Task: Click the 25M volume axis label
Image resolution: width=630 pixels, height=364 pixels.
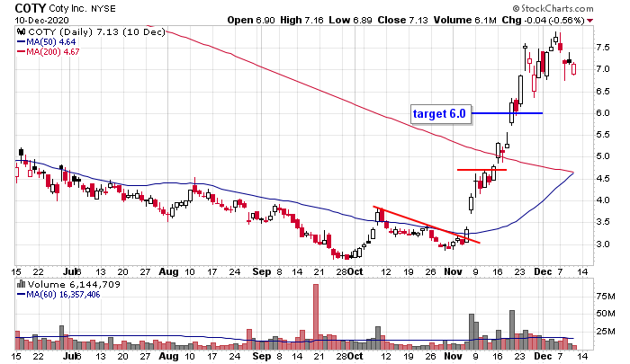Action: (606, 332)
